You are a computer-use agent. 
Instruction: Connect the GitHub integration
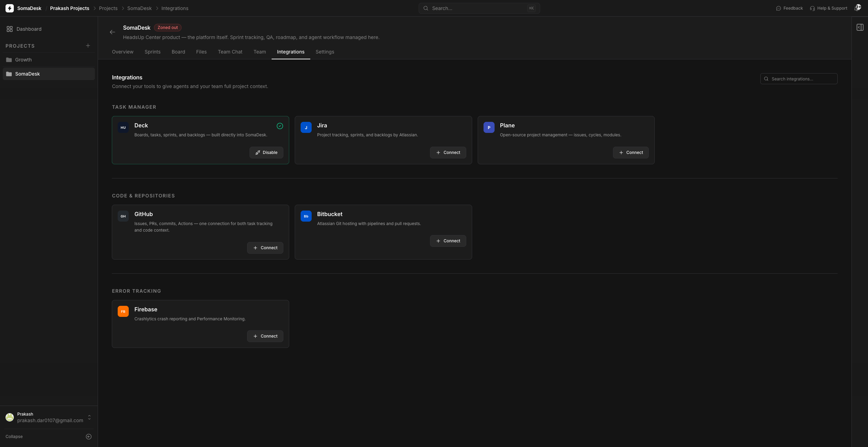265,248
